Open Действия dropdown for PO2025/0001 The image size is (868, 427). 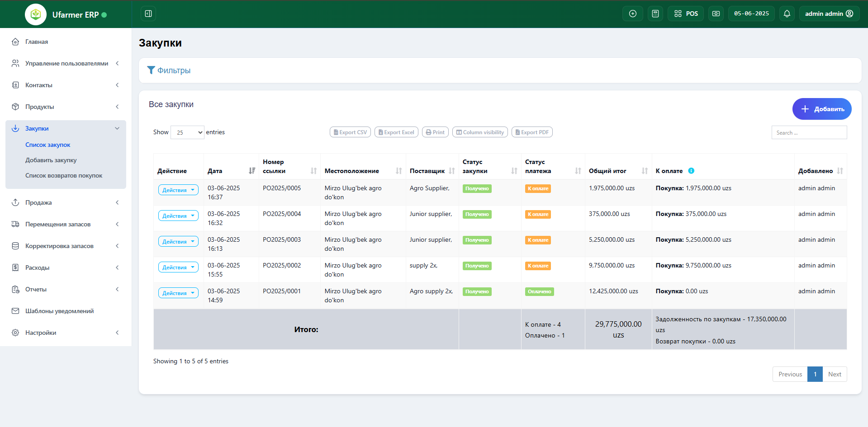click(178, 293)
